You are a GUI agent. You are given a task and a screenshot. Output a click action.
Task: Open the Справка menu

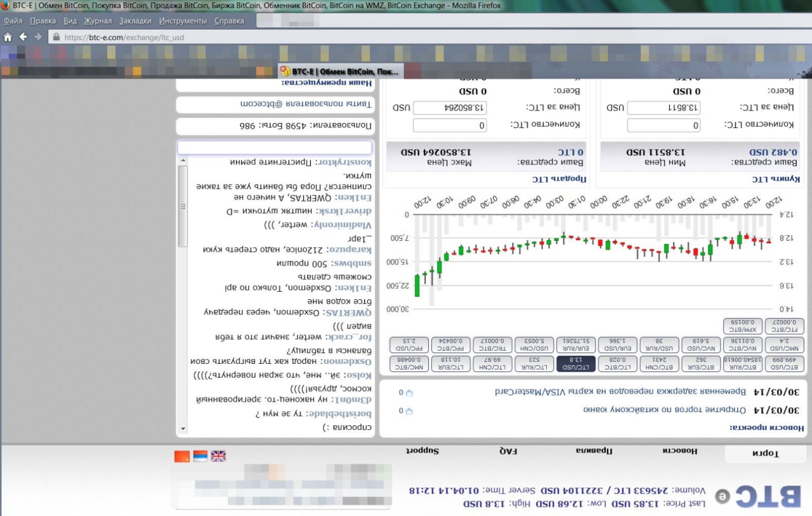(x=229, y=20)
